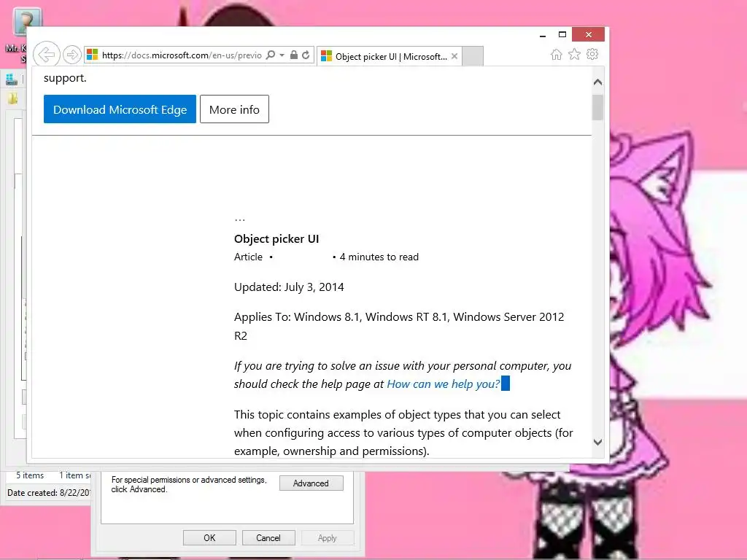Click the address bar URL field
The width and height of the screenshot is (747, 560).
(182, 55)
